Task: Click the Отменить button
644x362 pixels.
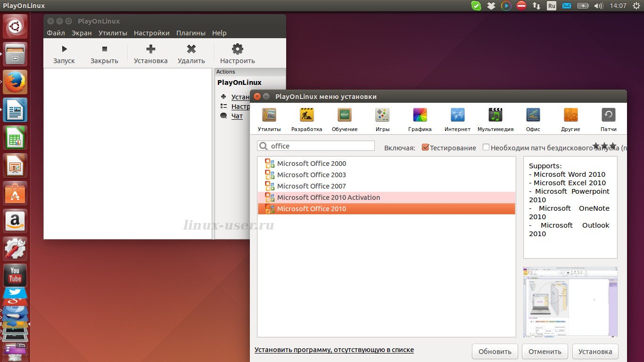Action: 545,352
